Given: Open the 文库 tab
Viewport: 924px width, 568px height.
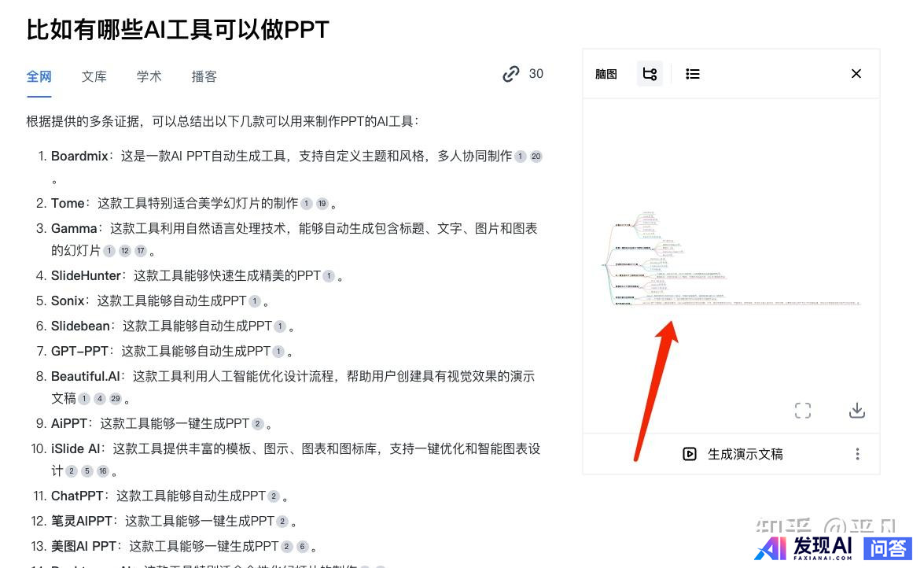Looking at the screenshot, I should (94, 76).
